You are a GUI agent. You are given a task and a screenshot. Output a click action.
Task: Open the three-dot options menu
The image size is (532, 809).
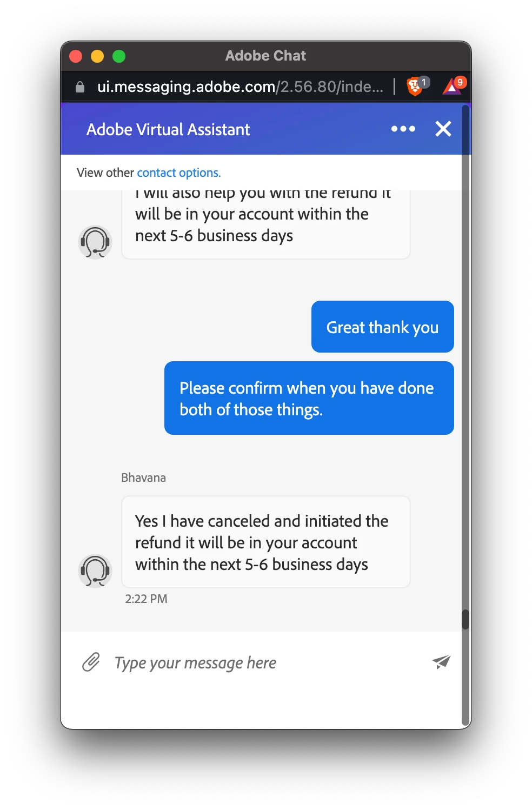pyautogui.click(x=403, y=129)
